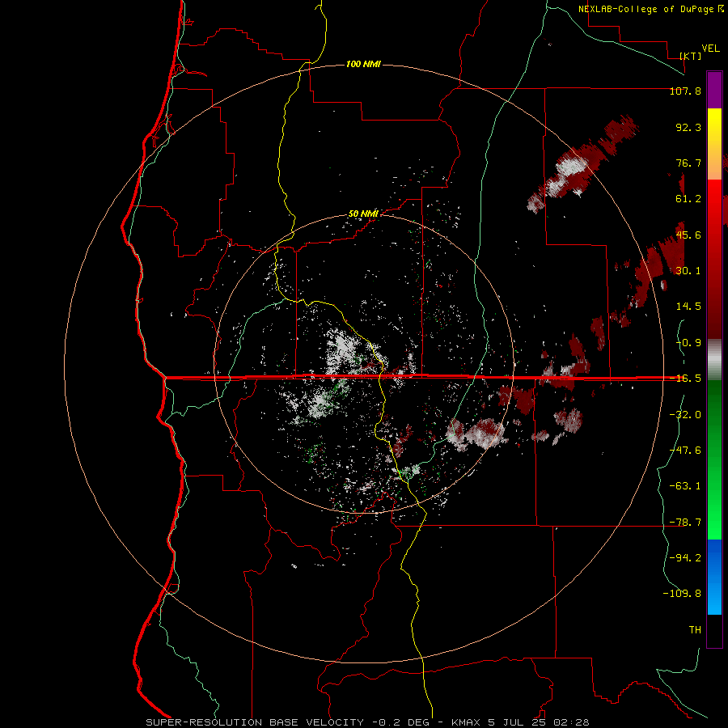Click the Super-Resolution Base Velocity caption
The image size is (728, 728).
pos(367,722)
